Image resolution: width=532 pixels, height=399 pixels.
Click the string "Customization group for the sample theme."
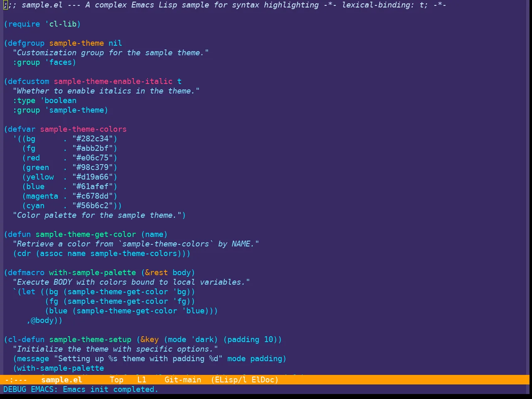(x=111, y=53)
